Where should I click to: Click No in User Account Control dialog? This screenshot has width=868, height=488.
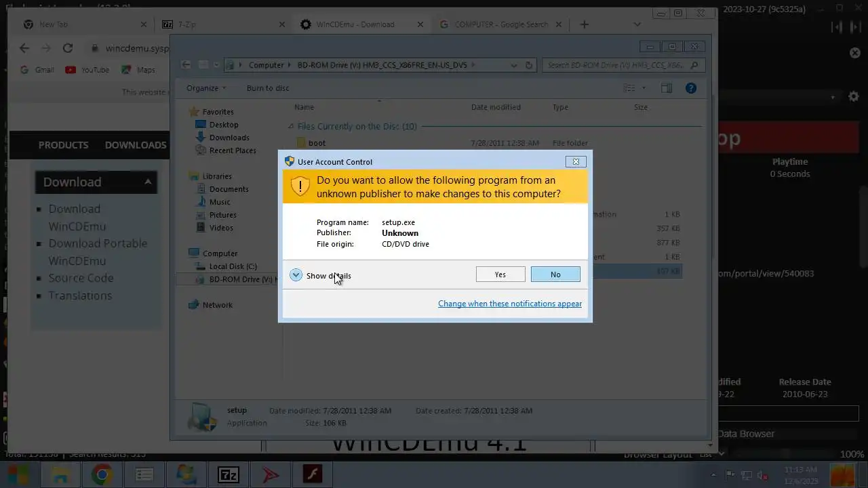tap(555, 274)
